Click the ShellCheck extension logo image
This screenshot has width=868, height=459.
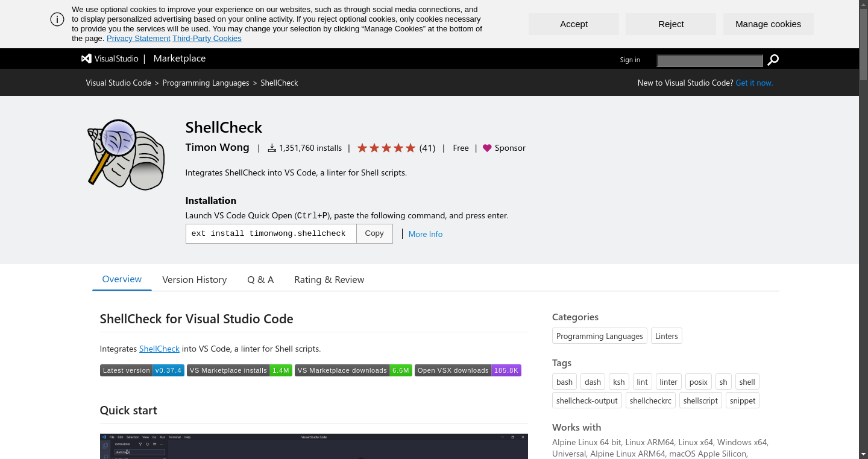point(126,154)
